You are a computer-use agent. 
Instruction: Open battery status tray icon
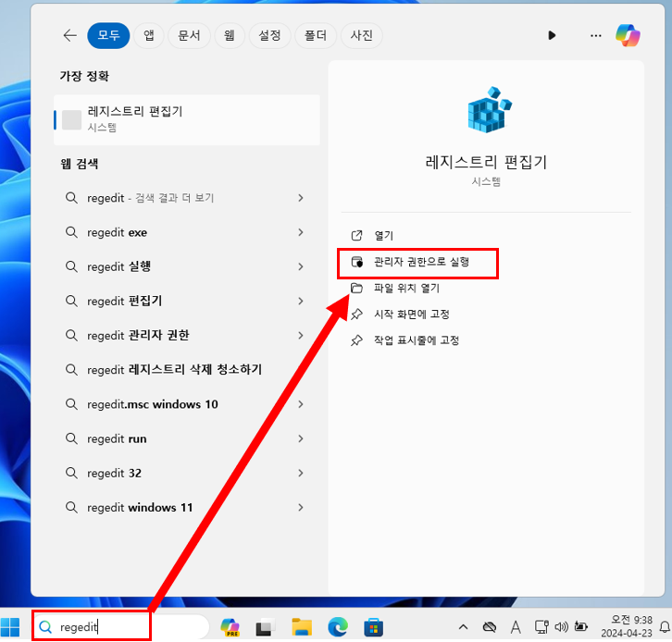pos(581,627)
